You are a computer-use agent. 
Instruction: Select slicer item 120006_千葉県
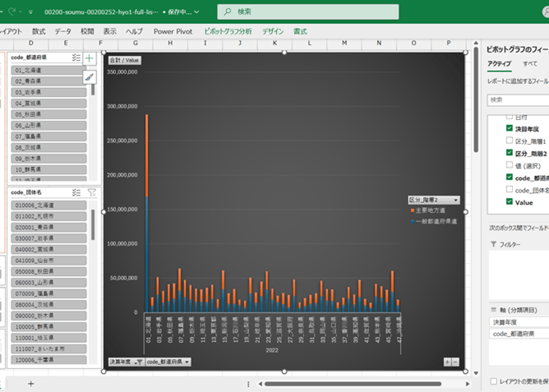click(x=49, y=360)
